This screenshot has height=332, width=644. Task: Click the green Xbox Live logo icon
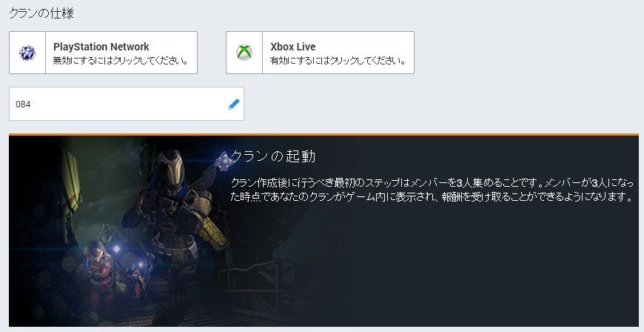point(244,53)
